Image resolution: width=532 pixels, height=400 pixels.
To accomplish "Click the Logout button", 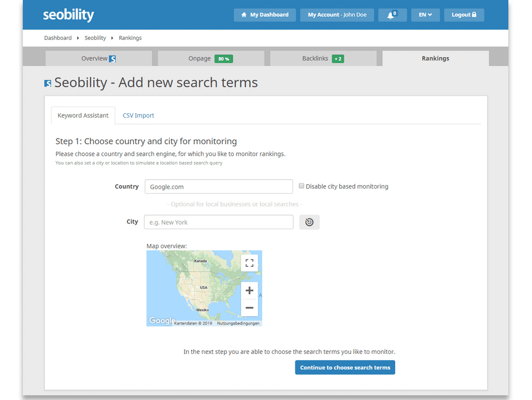I will 464,15.
